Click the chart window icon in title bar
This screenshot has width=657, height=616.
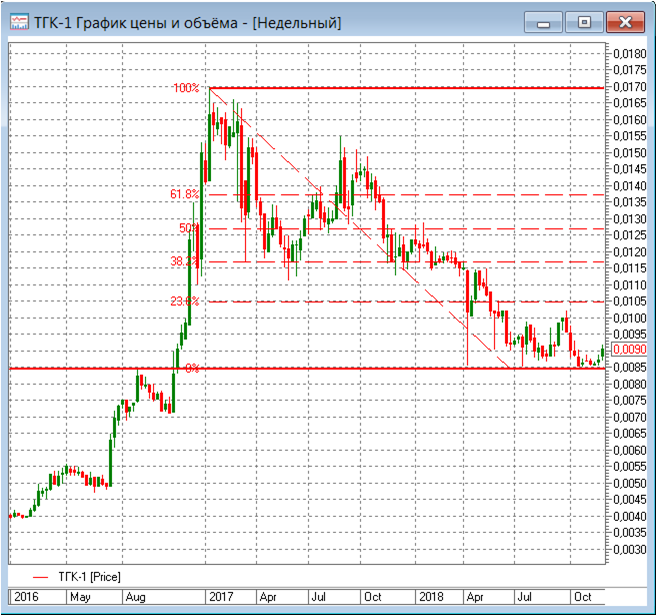18,22
